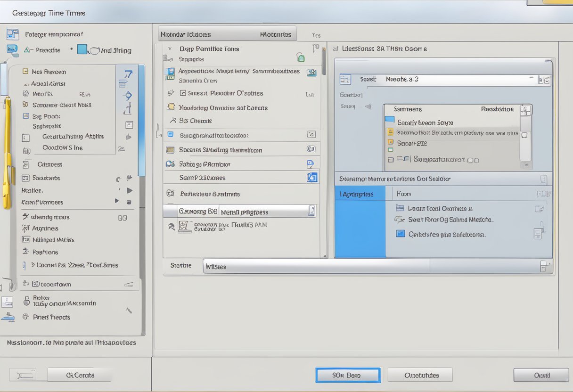Click the green lock icon on the Sopyagks row
The width and height of the screenshot is (573, 392).
(301, 58)
